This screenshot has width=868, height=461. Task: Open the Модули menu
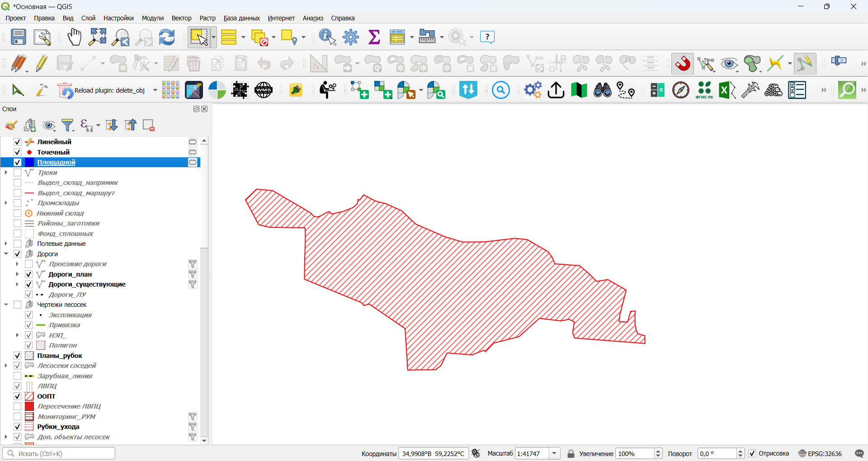pos(153,18)
